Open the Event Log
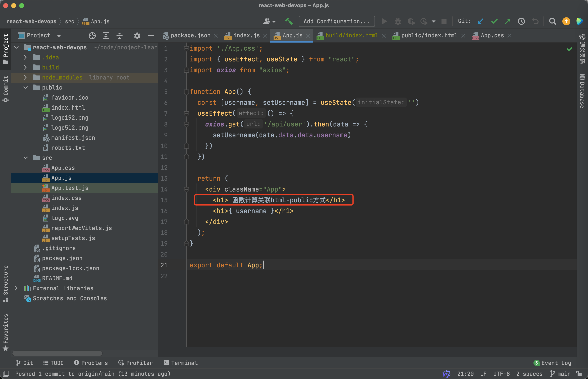 click(552, 363)
